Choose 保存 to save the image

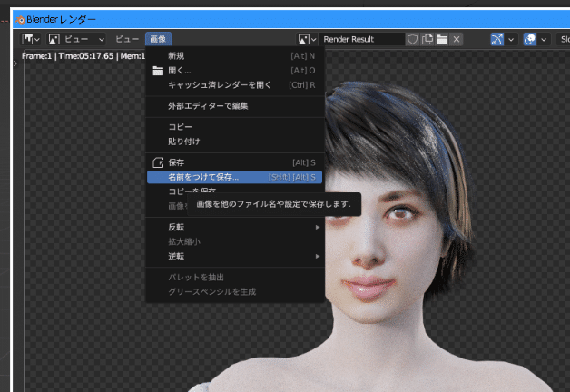pos(234,162)
